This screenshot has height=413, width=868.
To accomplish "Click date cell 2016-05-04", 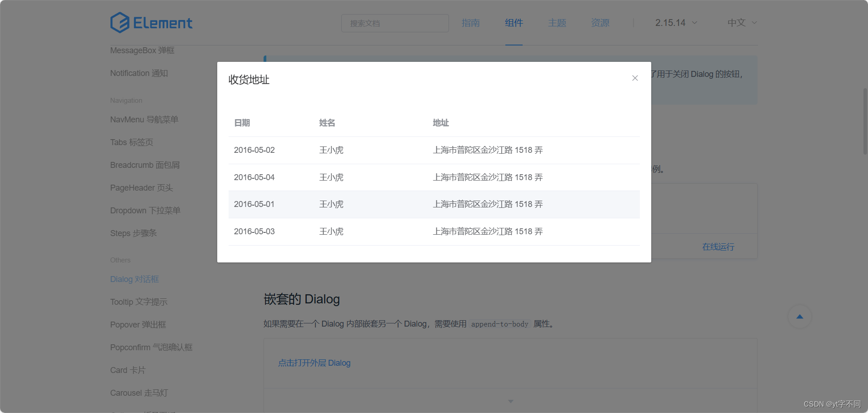I will coord(254,177).
